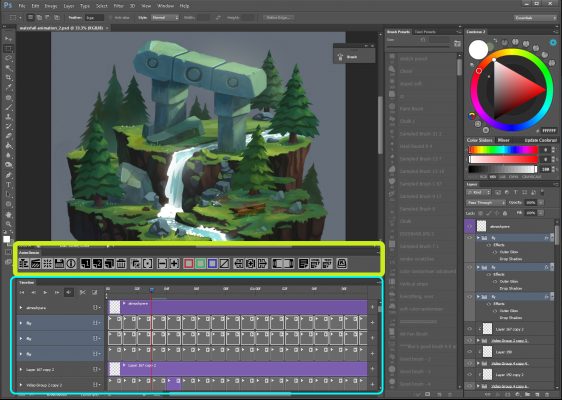Click the floppy disk save icon in AnimDessin
The image size is (562, 400).
(x=59, y=264)
